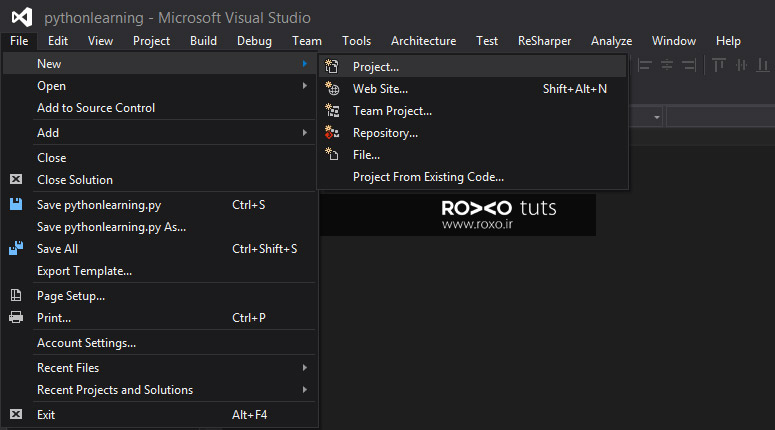The width and height of the screenshot is (775, 430).
Task: Select Account Settings...
Action: 159,343
